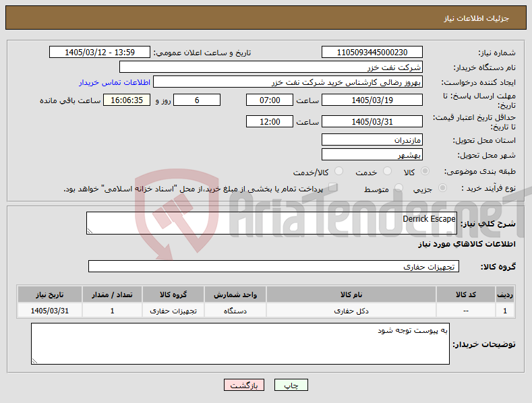This screenshot has height=403, width=532.
Task: Click the resize handle of buyer notes area
Action: pyautogui.click(x=34, y=361)
